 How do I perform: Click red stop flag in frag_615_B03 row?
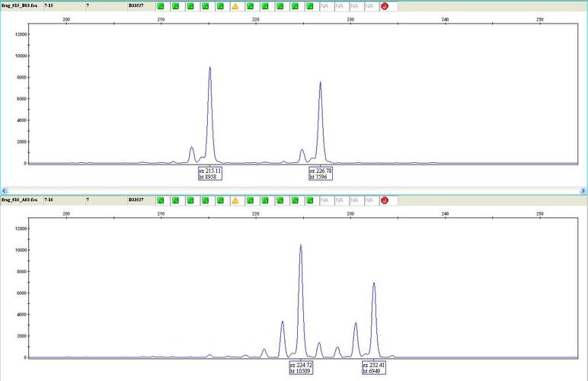pyautogui.click(x=385, y=6)
